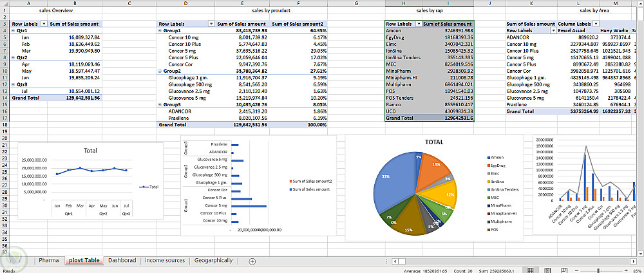The width and height of the screenshot is (644, 273).
Task: Select the Total line chart title
Action: tap(90, 150)
